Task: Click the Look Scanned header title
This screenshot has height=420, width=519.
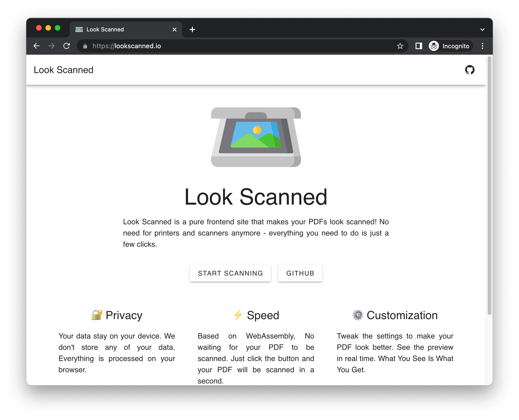Action: click(64, 70)
